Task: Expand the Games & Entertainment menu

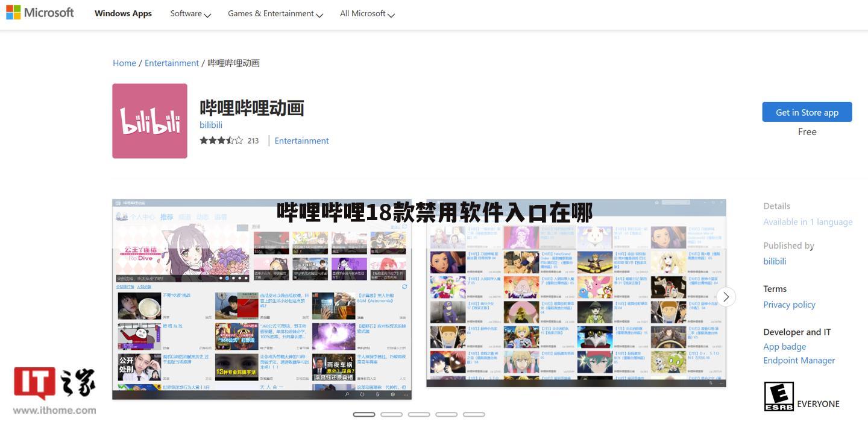Action: pyautogui.click(x=275, y=13)
